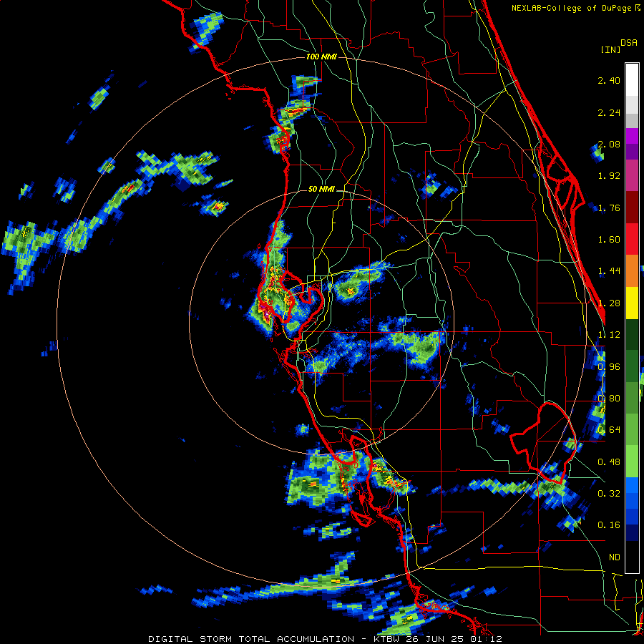Click the bright red legend swatch
Screen dimensions: 644x644
[x=632, y=239]
